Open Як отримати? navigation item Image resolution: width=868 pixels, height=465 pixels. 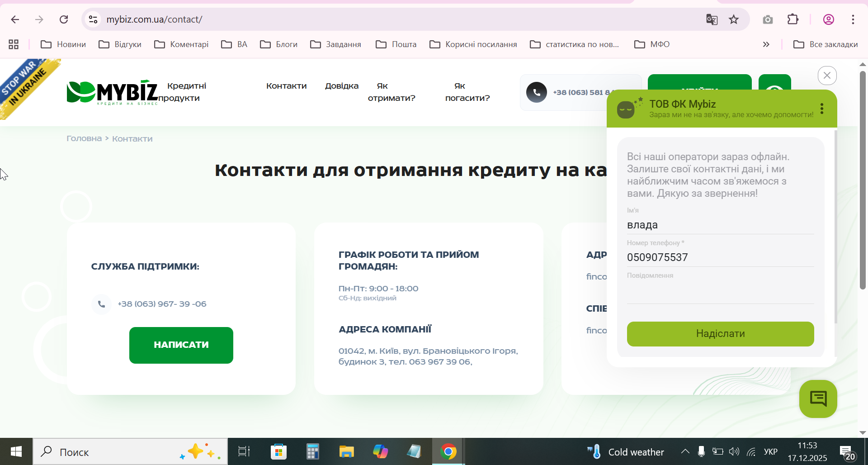tap(392, 92)
